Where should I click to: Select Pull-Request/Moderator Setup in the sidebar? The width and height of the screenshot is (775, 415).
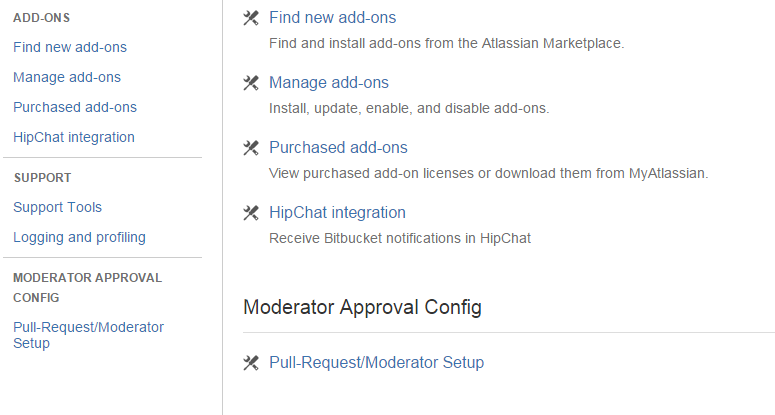point(88,335)
